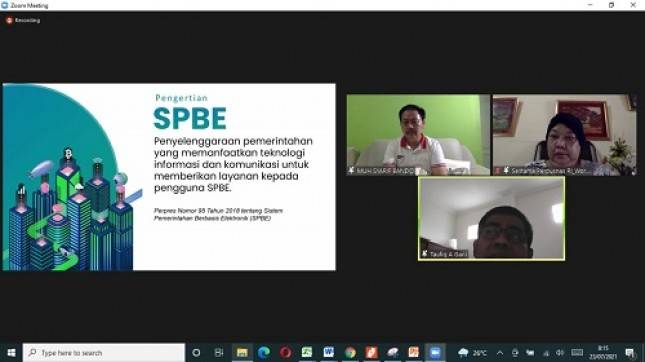645x362 pixels.
Task: Click the keyboard language indicator in the tray
Action: tap(577, 353)
